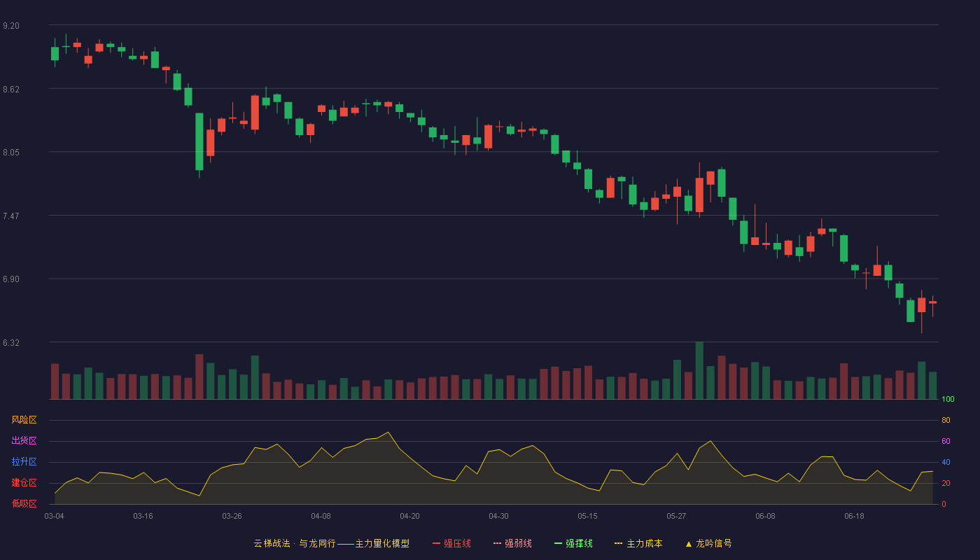Image resolution: width=980 pixels, height=560 pixels.
Task: Click the 03-16 date label
Action: (143, 516)
